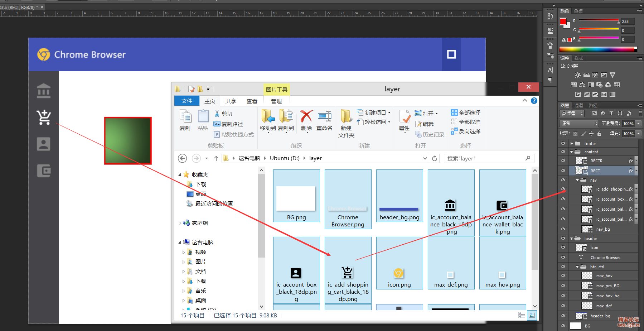Click the Delete (删除) icon in the ribbon
Screen dimensions: 644x331
tap(306, 117)
